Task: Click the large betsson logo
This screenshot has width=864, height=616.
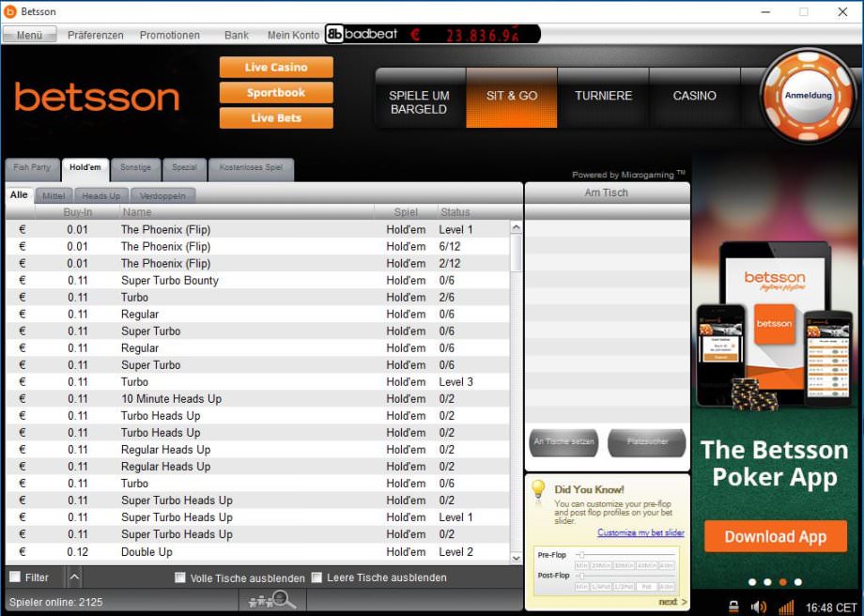Action: tap(97, 97)
